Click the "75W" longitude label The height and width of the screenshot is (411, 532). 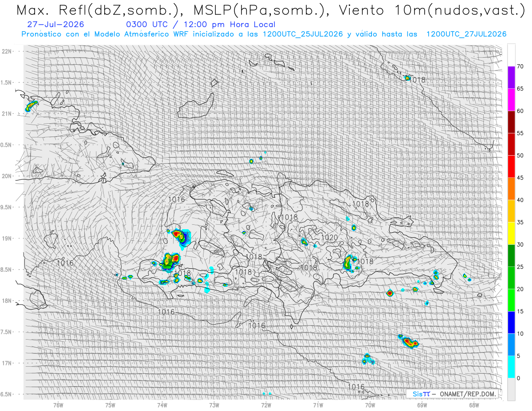point(110,405)
